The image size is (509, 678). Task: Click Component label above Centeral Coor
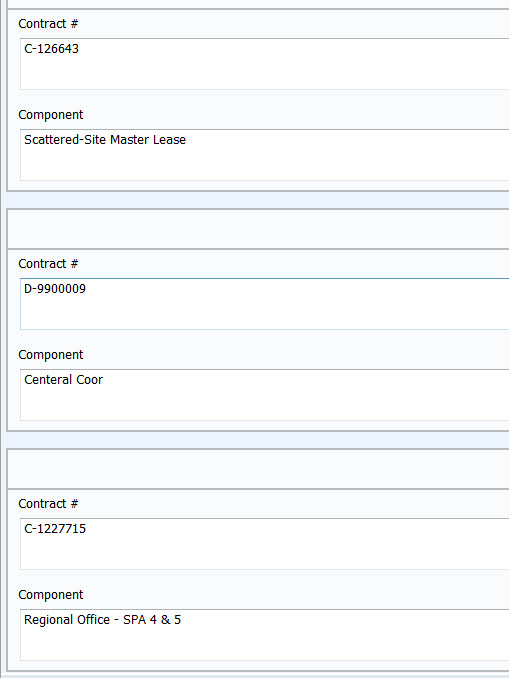[x=51, y=355]
